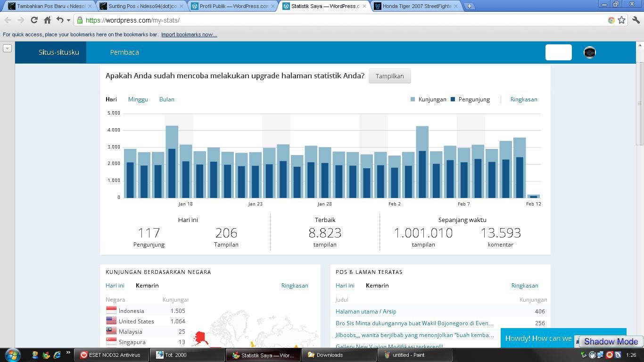The width and height of the screenshot is (644, 362).
Task: Expand the sidebar dropdown arrow at left edge
Action: (7, 48)
